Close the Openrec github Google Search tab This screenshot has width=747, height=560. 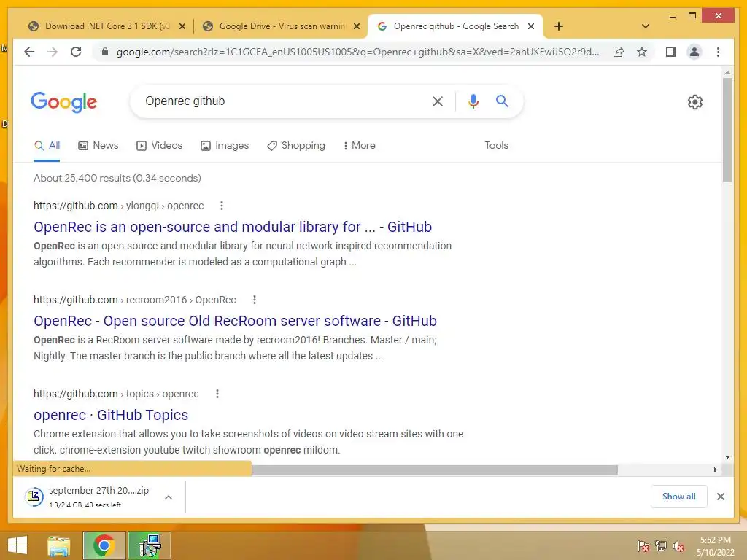[x=531, y=26]
